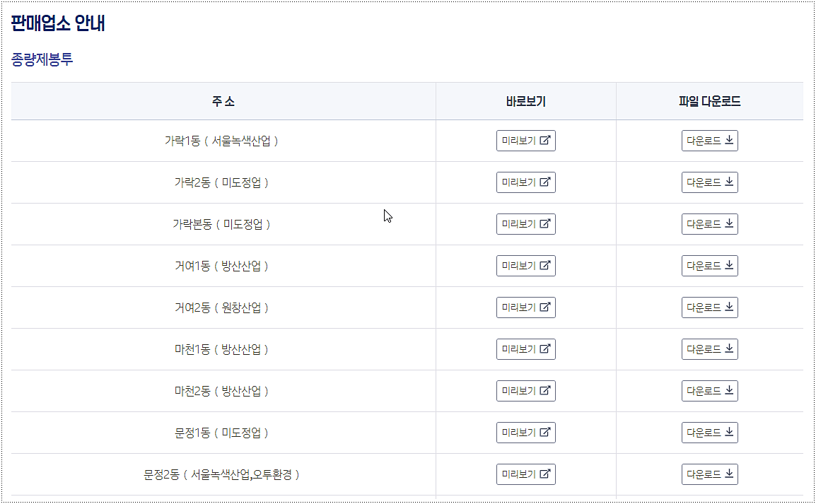Open preview for 문정1동 ( 미도정업 )
This screenshot has height=504, width=816.
[525, 432]
